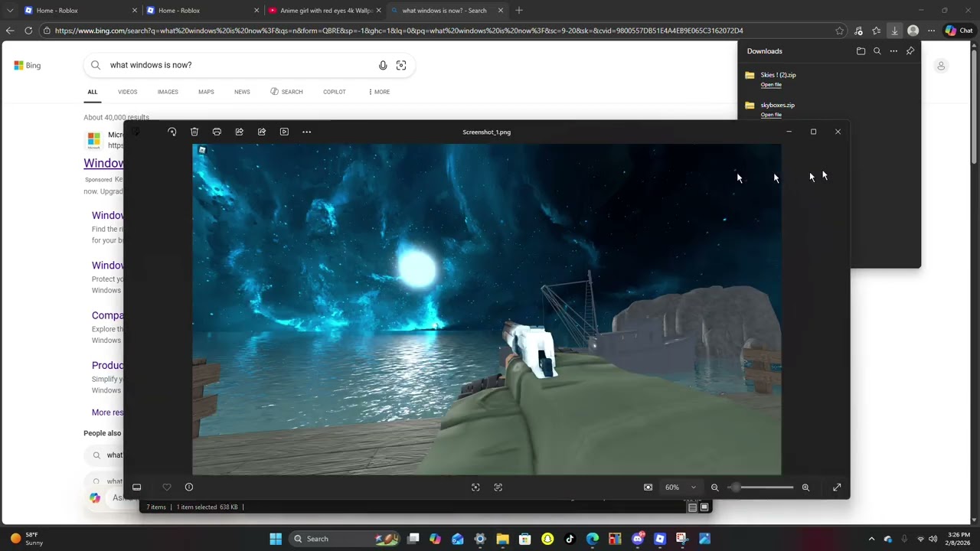
Task: Open the weather widget showing 58°F
Action: pos(27,539)
